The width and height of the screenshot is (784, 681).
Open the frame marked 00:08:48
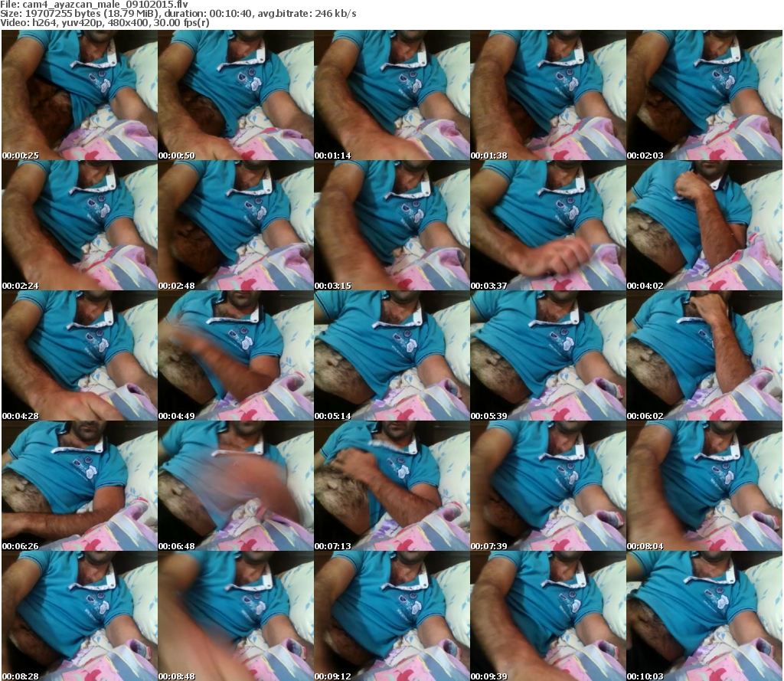click(236, 616)
